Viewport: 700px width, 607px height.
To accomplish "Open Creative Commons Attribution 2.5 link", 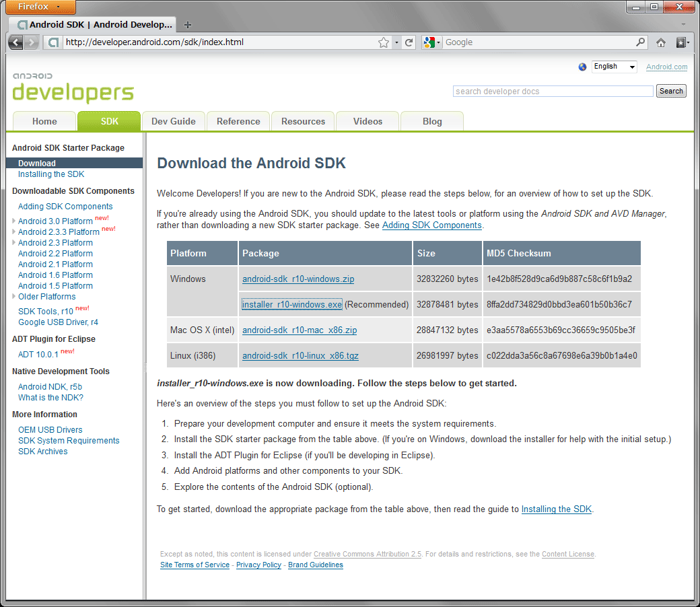I will (x=367, y=554).
